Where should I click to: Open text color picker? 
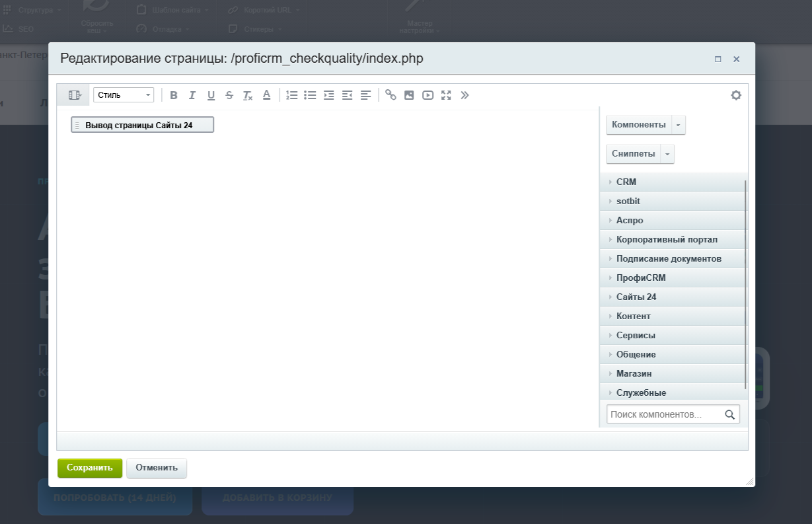(x=266, y=95)
